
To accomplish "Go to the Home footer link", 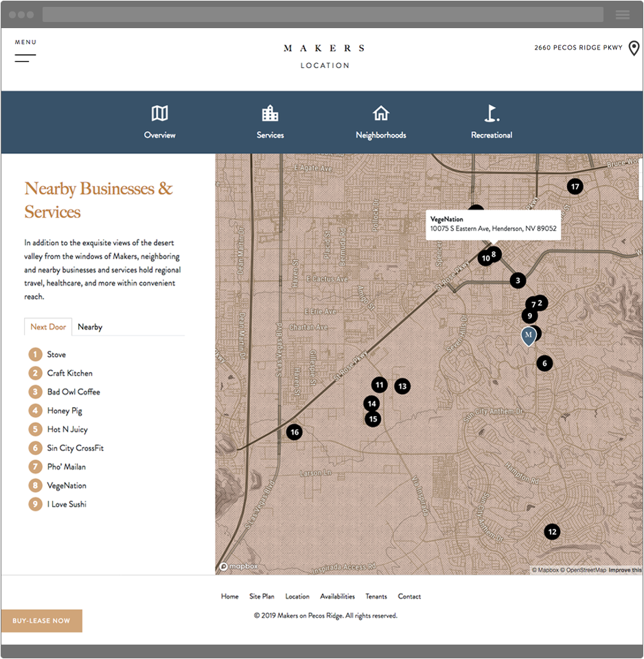I will click(x=229, y=597).
